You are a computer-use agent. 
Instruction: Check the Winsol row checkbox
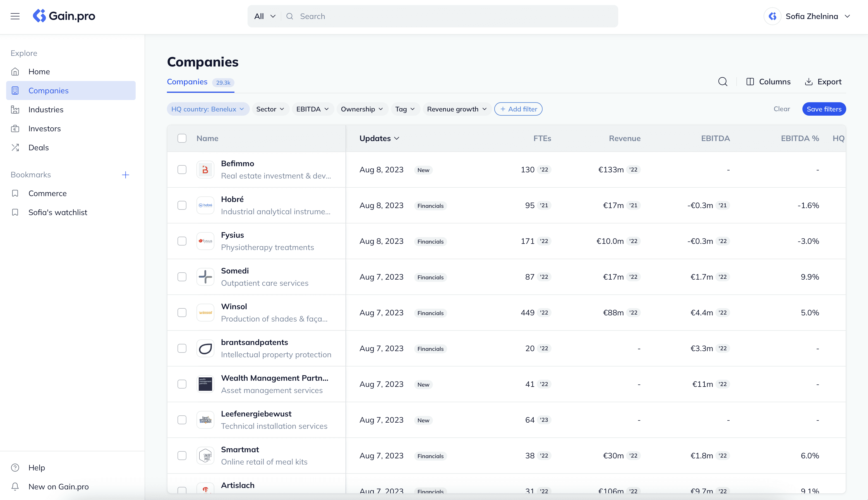tap(182, 313)
